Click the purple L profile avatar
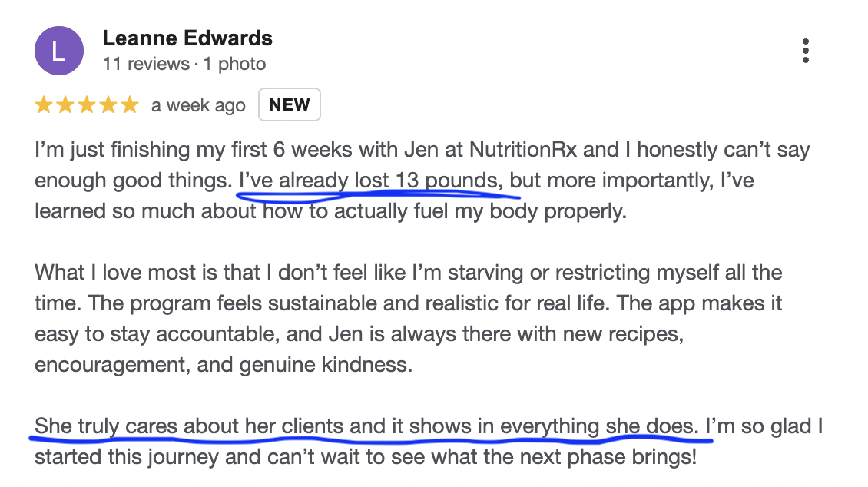The height and width of the screenshot is (487, 868). point(59,51)
